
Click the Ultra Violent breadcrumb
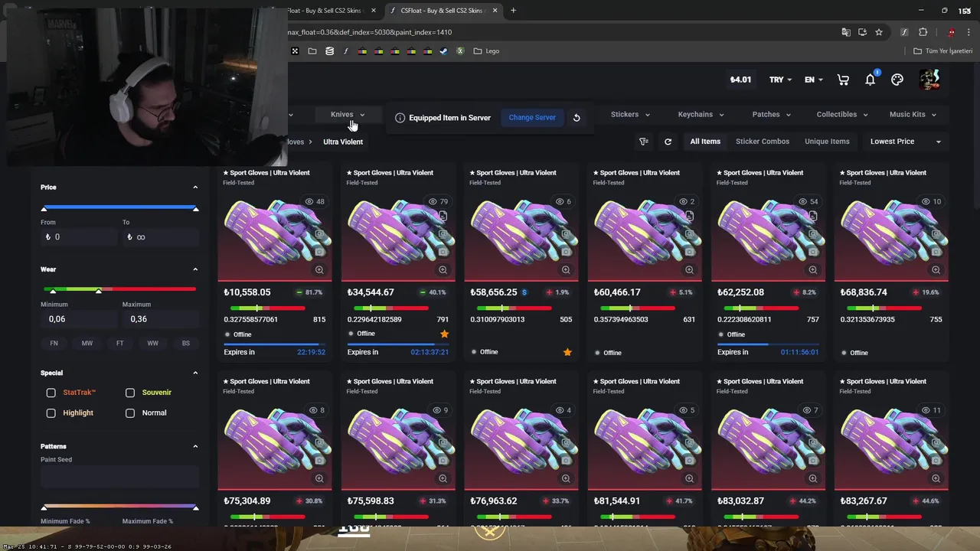pyautogui.click(x=343, y=142)
